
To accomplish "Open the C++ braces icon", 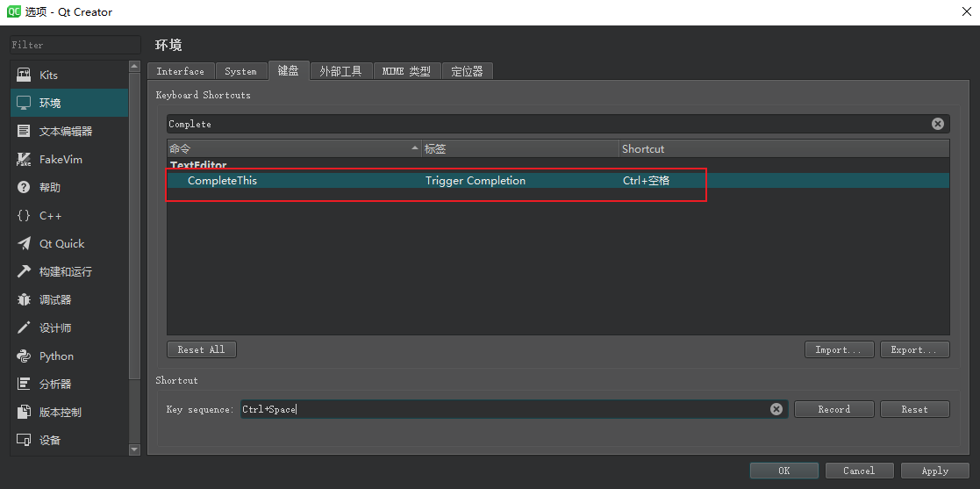I will pos(24,216).
